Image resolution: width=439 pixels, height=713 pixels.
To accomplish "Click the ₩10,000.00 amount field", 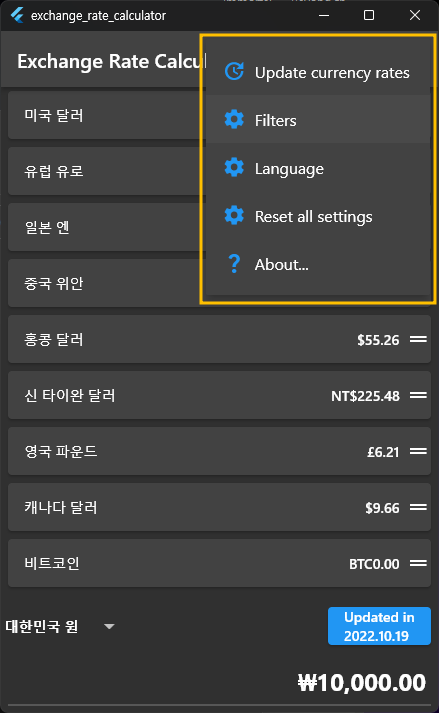I will click(362, 683).
